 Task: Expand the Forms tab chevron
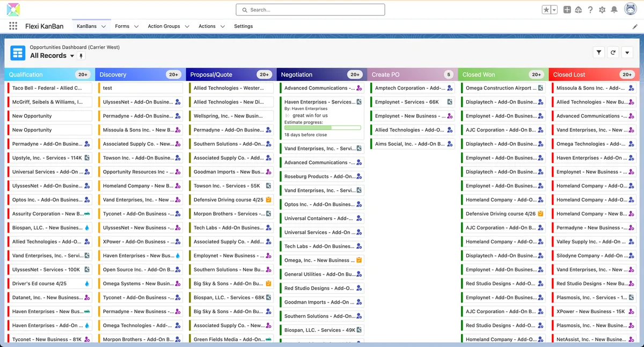[136, 26]
